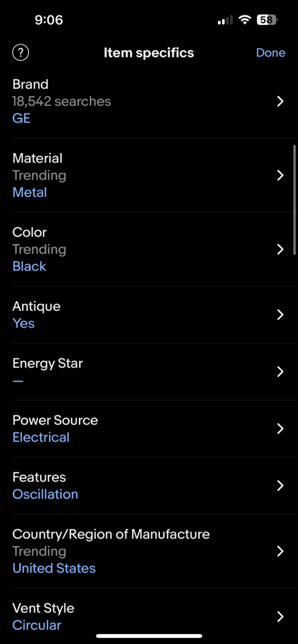
Task: Open the Power Source row arrow
Action: pos(280,429)
